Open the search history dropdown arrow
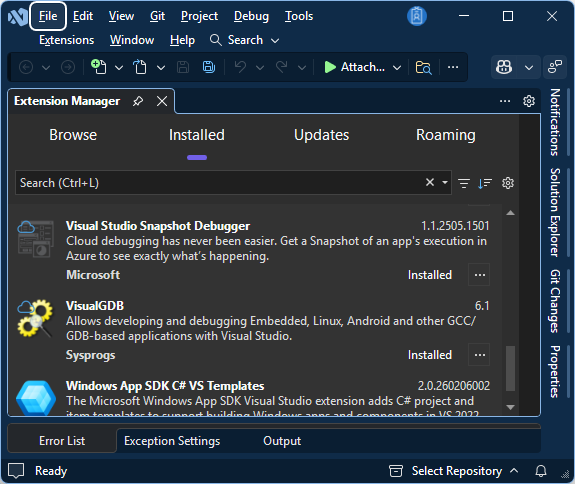Image resolution: width=575 pixels, height=484 pixels. (x=445, y=182)
